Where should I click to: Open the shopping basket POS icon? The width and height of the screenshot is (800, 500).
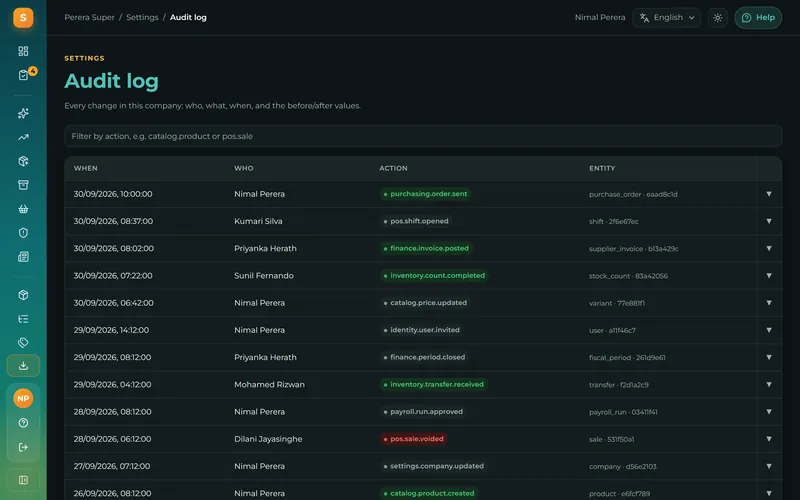(x=23, y=209)
